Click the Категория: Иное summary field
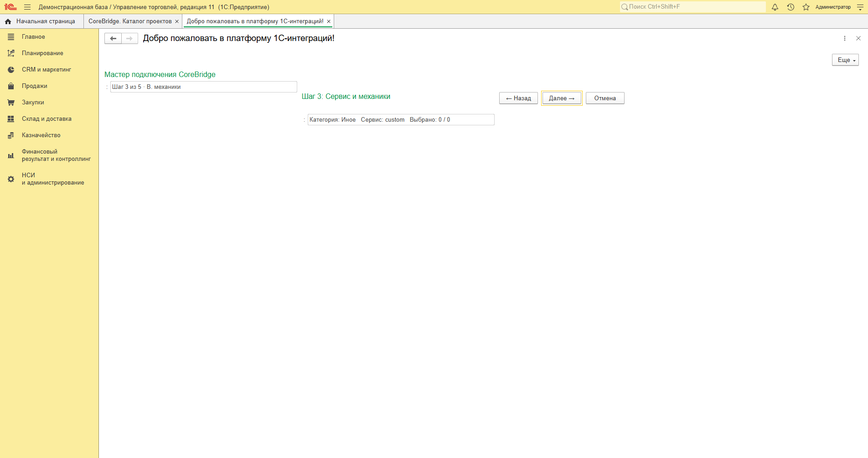Screen dimensions: 868x458 pyautogui.click(x=401, y=120)
